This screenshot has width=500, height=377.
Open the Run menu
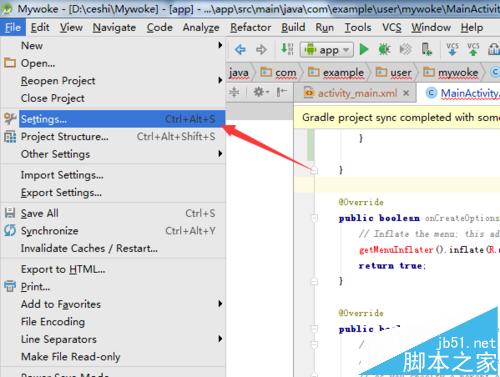325,28
